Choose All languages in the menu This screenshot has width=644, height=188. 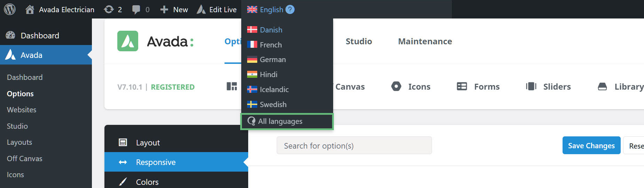pyautogui.click(x=287, y=121)
